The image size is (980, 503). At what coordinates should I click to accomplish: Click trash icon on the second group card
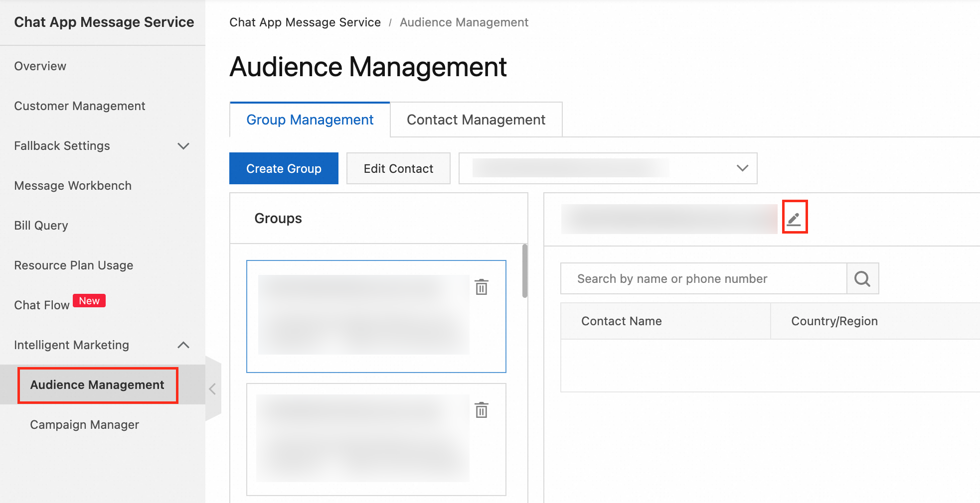[481, 410]
